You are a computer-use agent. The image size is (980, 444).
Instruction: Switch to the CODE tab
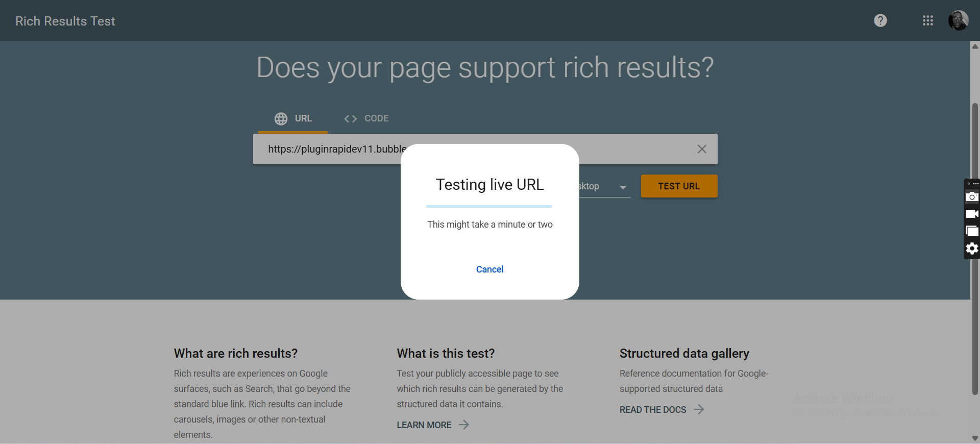tap(366, 118)
